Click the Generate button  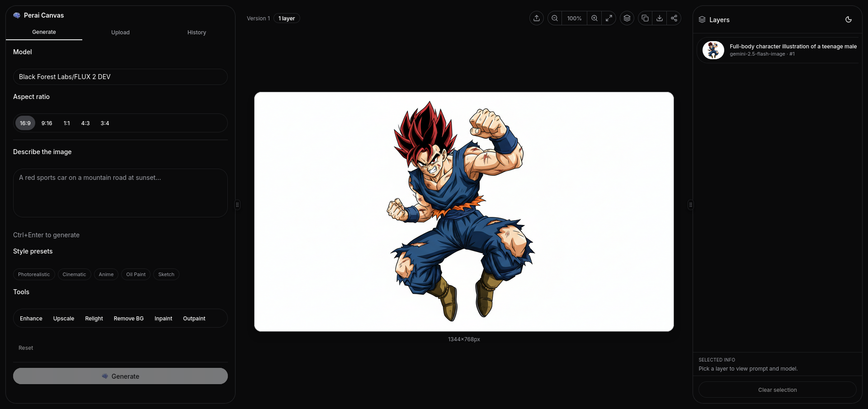click(120, 376)
